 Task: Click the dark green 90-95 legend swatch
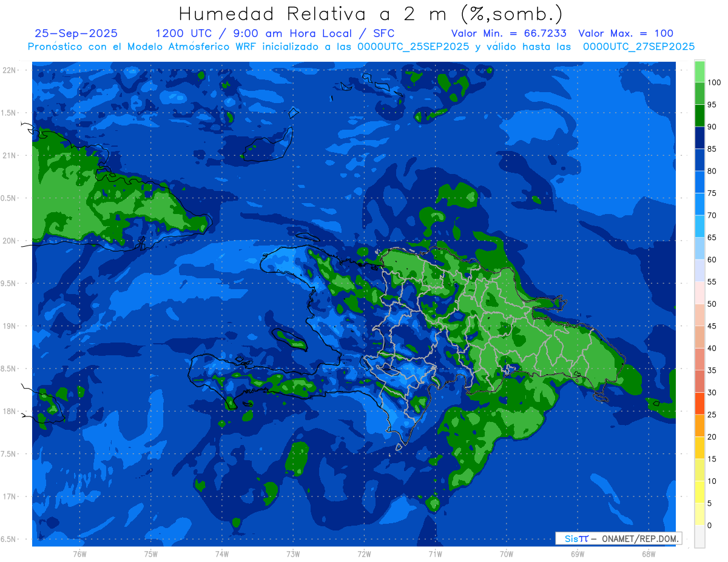tap(699, 115)
